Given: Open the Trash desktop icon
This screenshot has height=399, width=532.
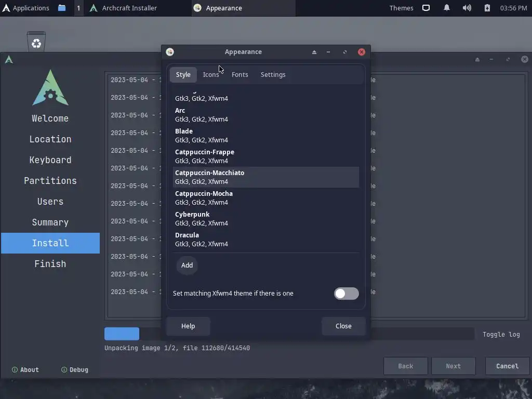Looking at the screenshot, I should pyautogui.click(x=36, y=42).
